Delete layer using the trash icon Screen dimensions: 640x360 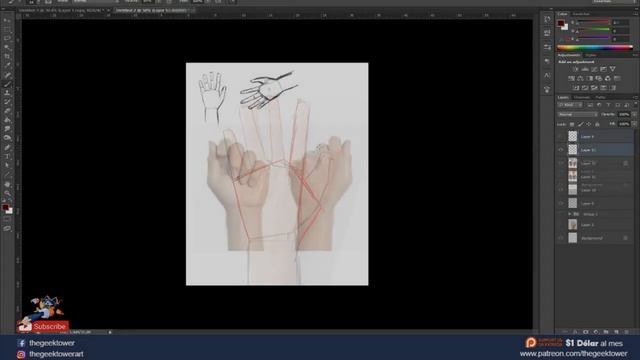pos(627,332)
